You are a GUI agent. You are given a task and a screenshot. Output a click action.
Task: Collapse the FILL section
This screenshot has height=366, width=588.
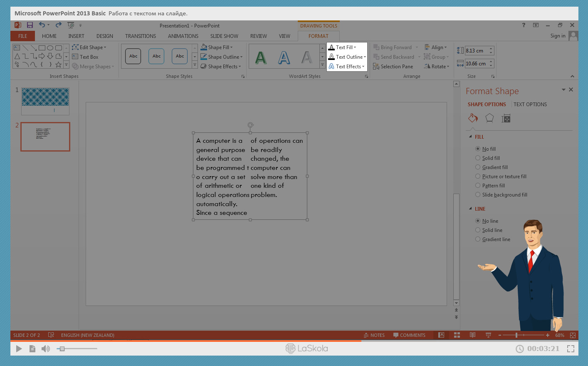[471, 137]
